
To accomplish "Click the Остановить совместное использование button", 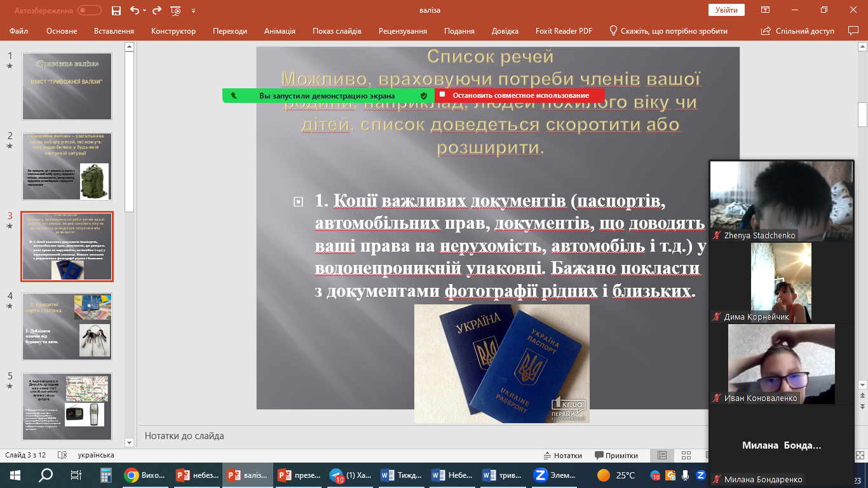I will [x=520, y=95].
